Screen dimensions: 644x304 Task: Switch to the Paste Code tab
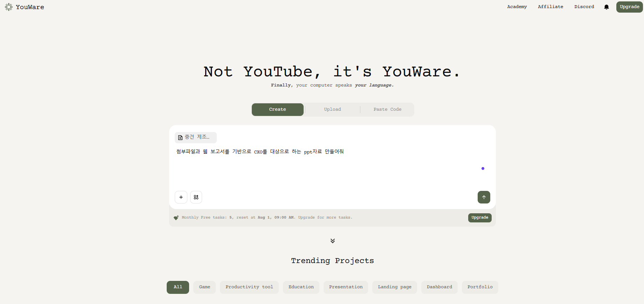pos(387,109)
